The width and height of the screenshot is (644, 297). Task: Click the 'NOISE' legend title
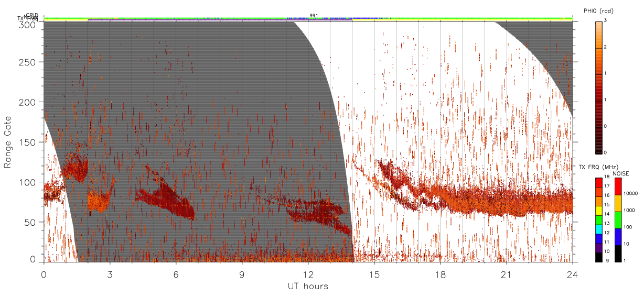pyautogui.click(x=621, y=173)
